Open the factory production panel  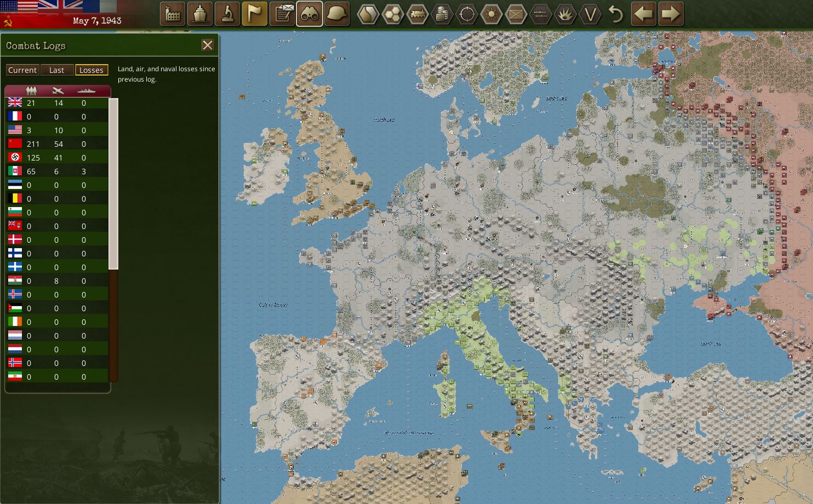173,14
